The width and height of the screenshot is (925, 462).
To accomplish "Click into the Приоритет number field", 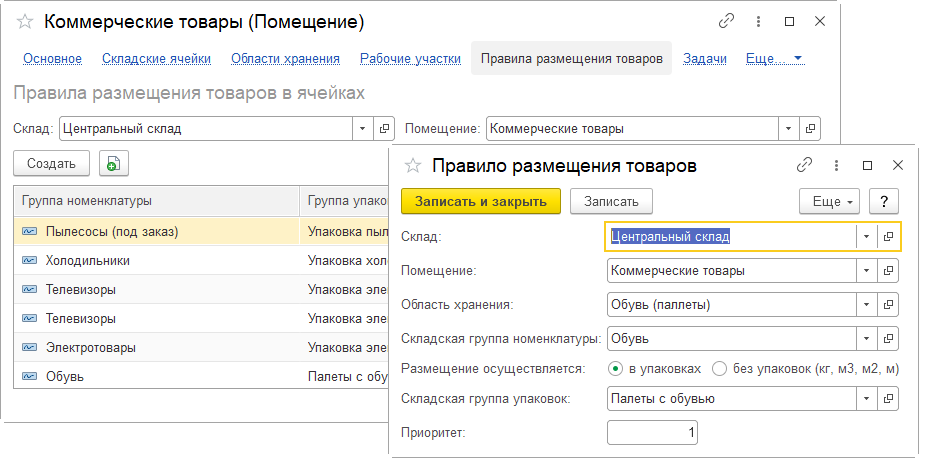I will tap(652, 432).
